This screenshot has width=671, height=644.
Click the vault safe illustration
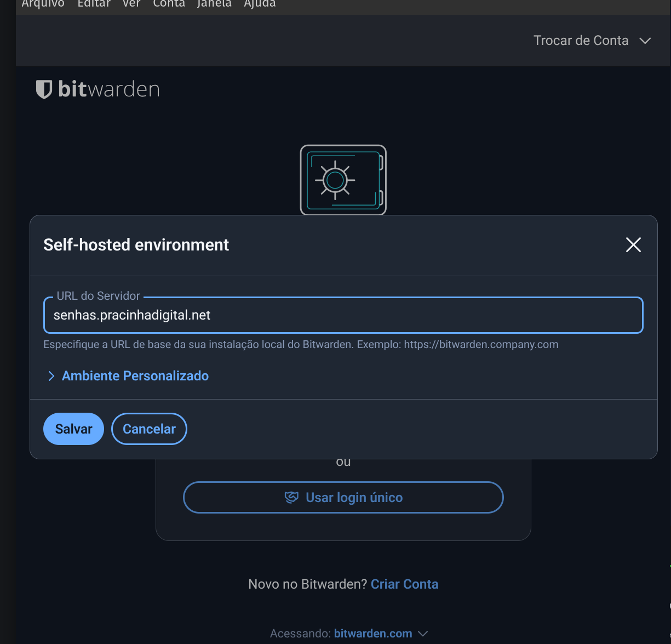343,180
